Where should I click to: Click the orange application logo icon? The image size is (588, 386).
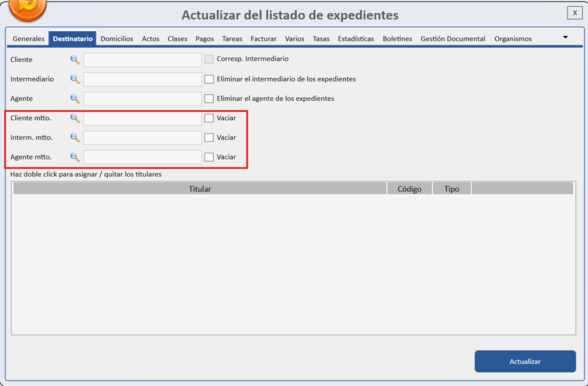click(x=28, y=8)
